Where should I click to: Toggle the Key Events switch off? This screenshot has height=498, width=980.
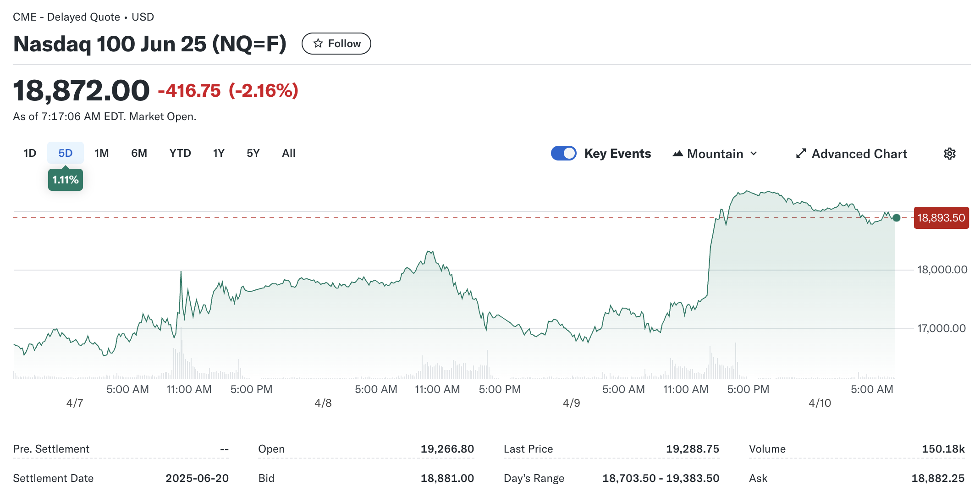[x=563, y=153]
